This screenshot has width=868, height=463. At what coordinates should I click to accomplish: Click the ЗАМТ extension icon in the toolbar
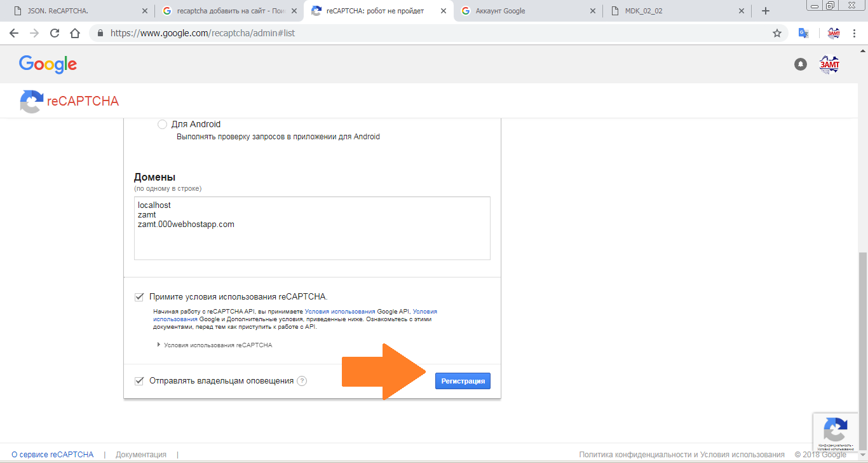click(833, 33)
